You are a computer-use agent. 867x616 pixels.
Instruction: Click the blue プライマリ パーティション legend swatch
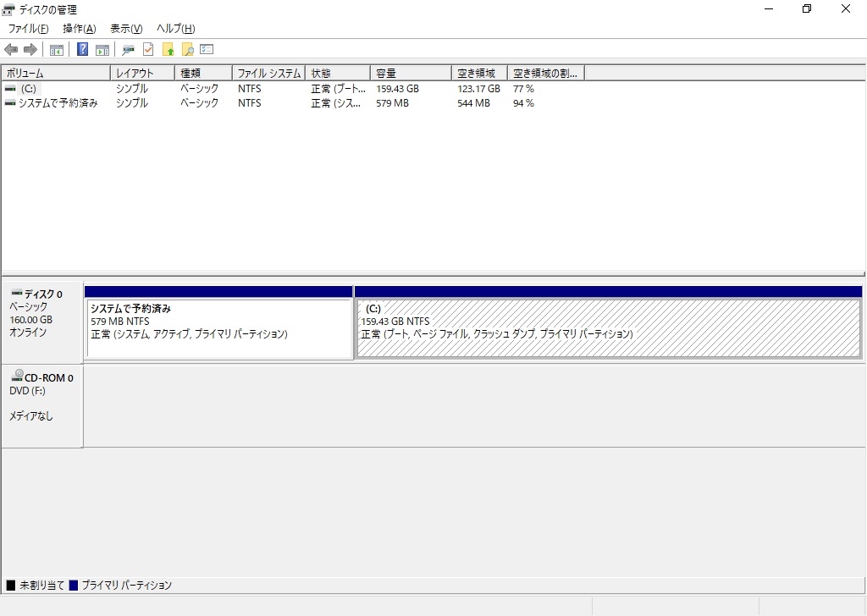click(74, 585)
